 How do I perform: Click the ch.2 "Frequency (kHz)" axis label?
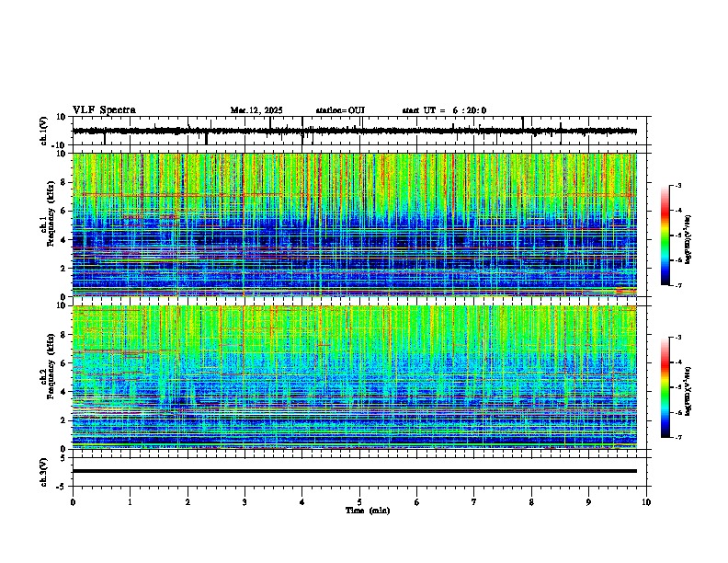51,366
